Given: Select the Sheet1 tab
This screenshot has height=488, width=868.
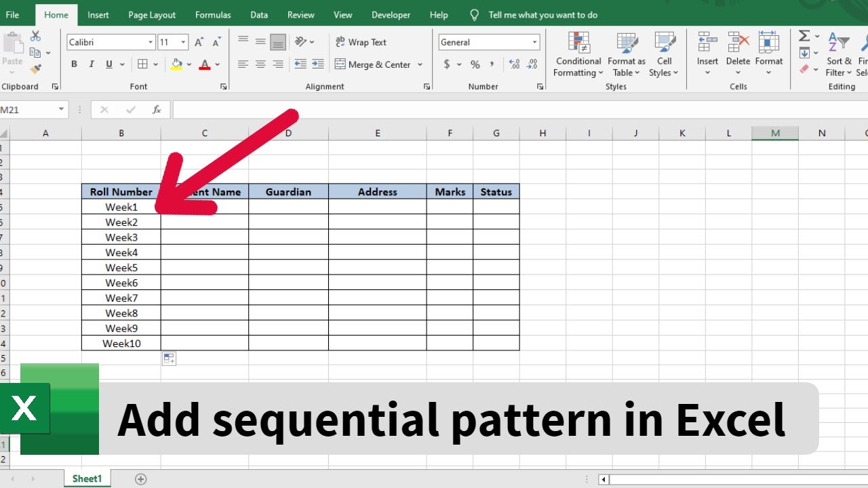Looking at the screenshot, I should click(87, 479).
